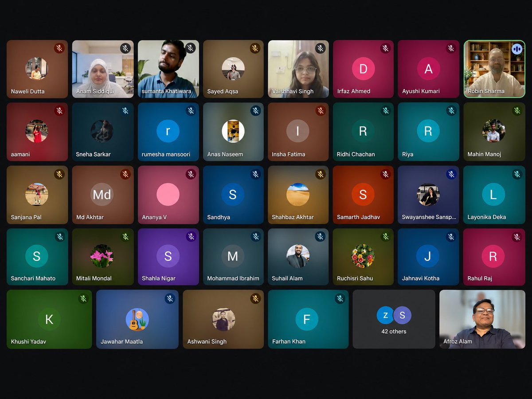Click muted mic icon on Ayushi Kumari tile

(x=451, y=48)
